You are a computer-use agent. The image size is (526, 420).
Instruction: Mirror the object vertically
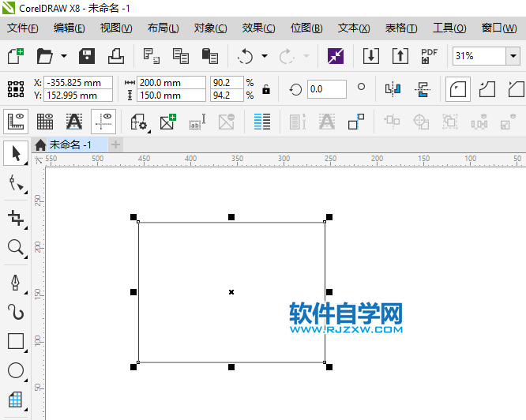pyautogui.click(x=422, y=89)
